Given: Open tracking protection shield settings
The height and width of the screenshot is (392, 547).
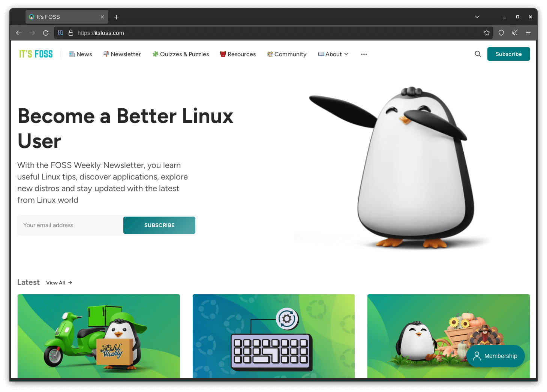Looking at the screenshot, I should [501, 33].
